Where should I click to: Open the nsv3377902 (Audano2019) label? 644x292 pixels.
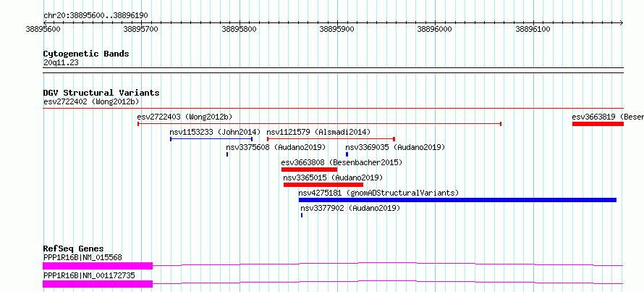click(350, 208)
